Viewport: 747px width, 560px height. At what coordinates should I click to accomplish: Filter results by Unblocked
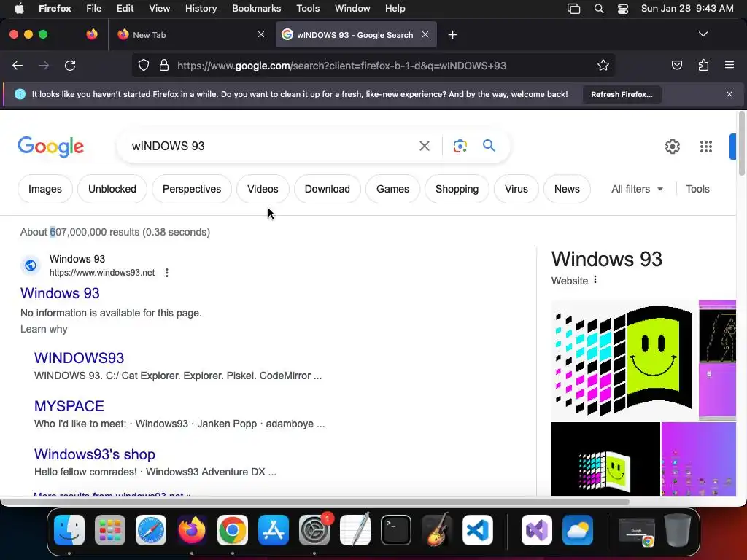[x=112, y=189]
